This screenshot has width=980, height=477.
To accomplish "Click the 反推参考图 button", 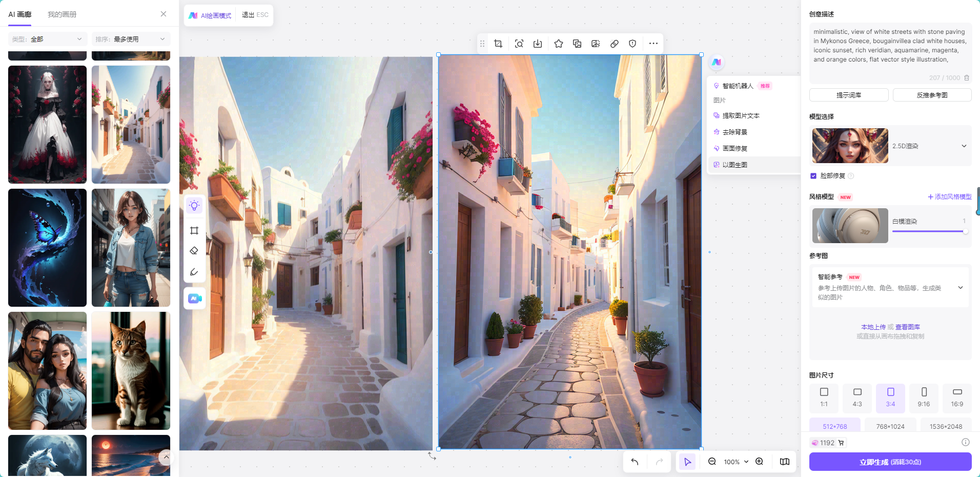I will 932,95.
